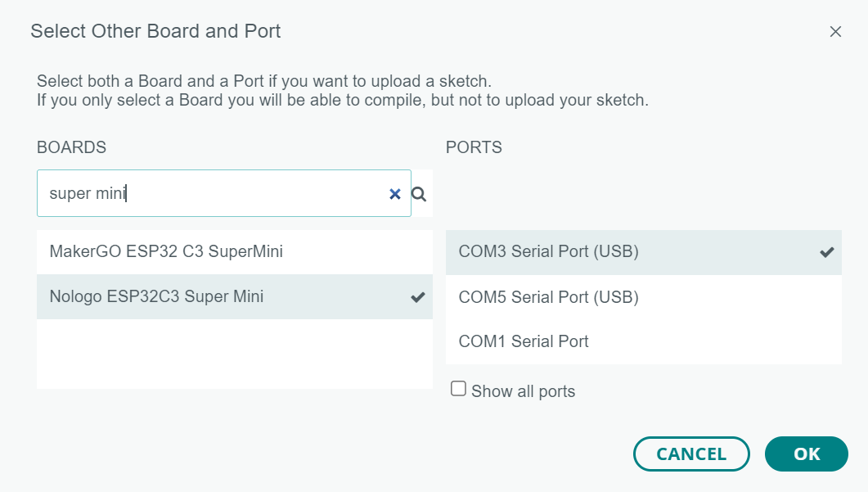The width and height of the screenshot is (868, 492).
Task: Click the checkmark beside COM3 port
Action: (827, 252)
